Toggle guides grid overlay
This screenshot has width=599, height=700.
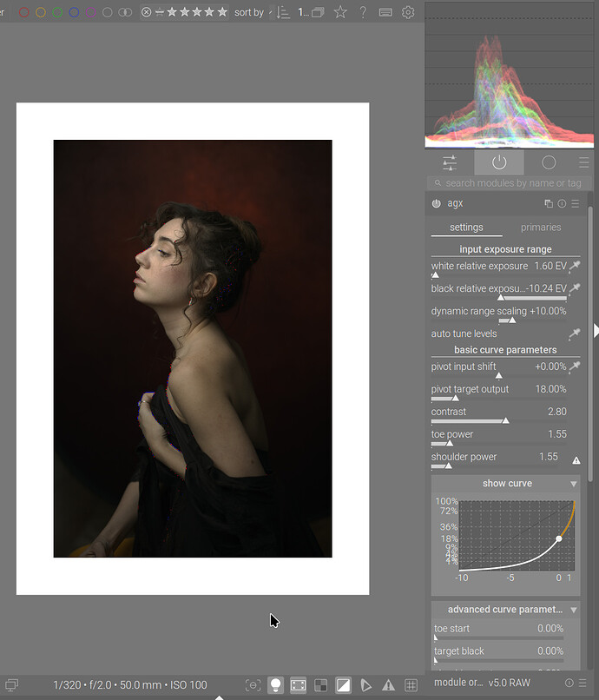(x=411, y=685)
